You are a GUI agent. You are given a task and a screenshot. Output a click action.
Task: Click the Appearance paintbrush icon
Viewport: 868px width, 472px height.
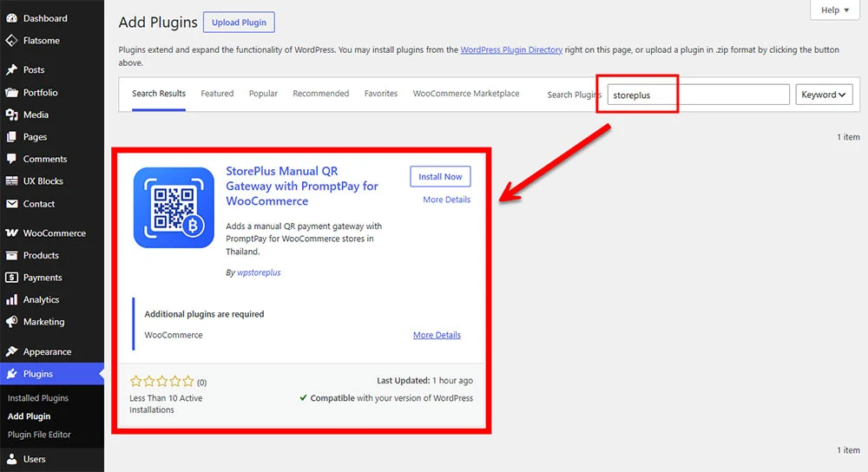tap(11, 351)
